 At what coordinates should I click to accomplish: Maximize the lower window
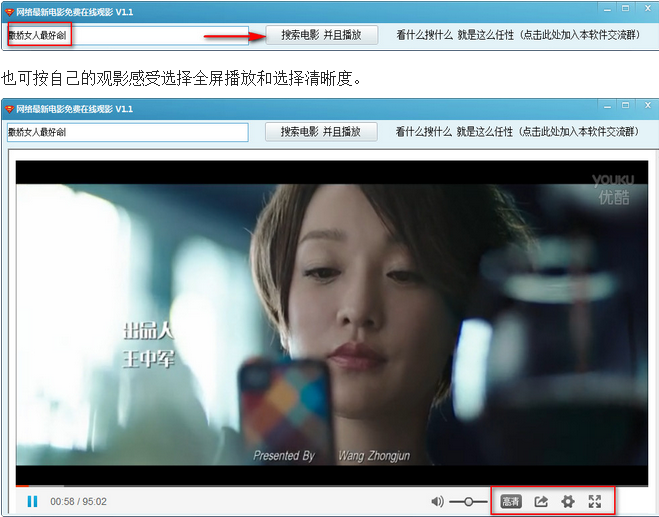(x=626, y=105)
